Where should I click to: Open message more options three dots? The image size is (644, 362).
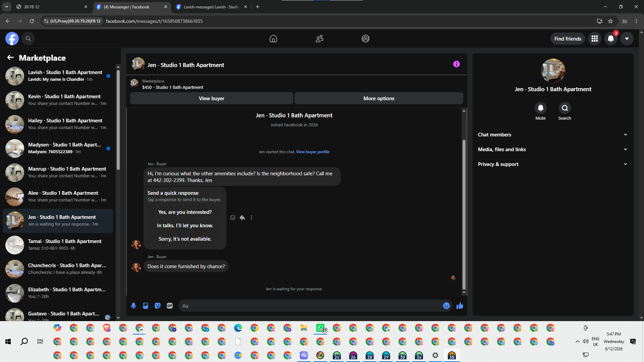[252, 218]
